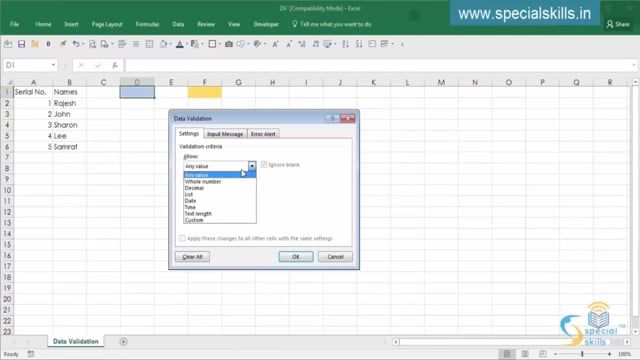Select Any value option in list
The height and width of the screenshot is (360, 640).
tap(220, 175)
